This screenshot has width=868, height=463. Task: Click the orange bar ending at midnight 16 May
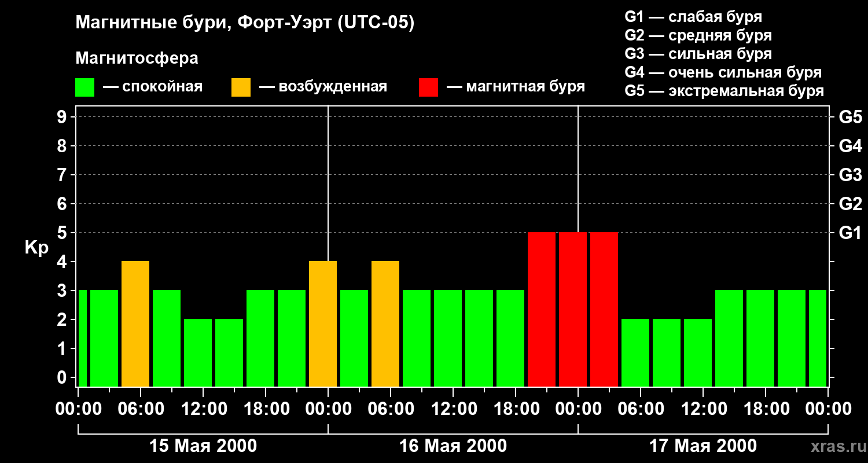(x=323, y=324)
